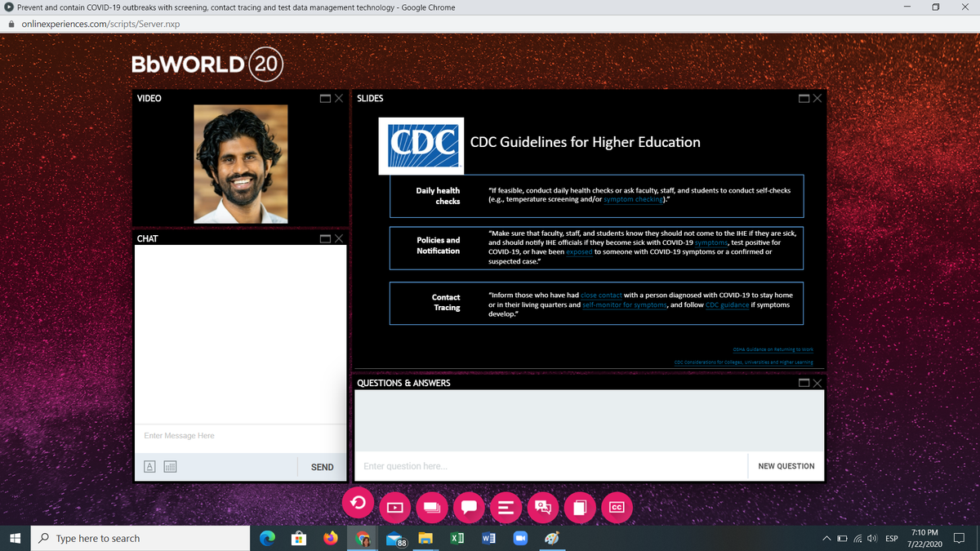Click the color grid icon in chat toolbar
Screen dimensions: 980x551
pyautogui.click(x=170, y=467)
